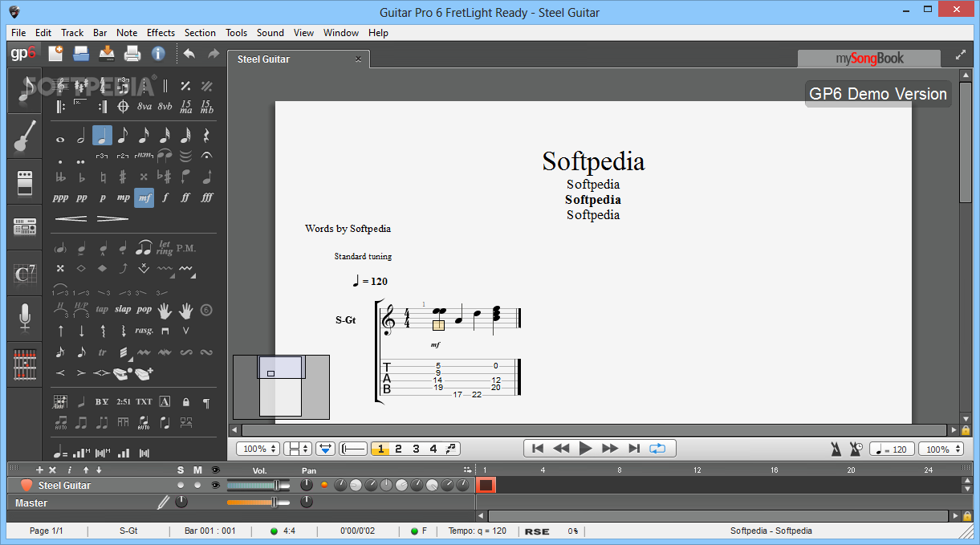Adjust the Steel Guitar volume slider
980x545 pixels.
click(x=258, y=485)
